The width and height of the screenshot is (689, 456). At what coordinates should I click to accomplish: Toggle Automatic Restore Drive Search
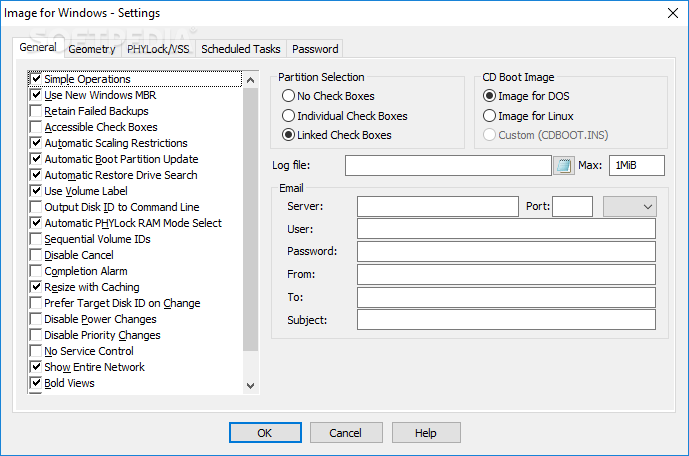pyautogui.click(x=36, y=175)
